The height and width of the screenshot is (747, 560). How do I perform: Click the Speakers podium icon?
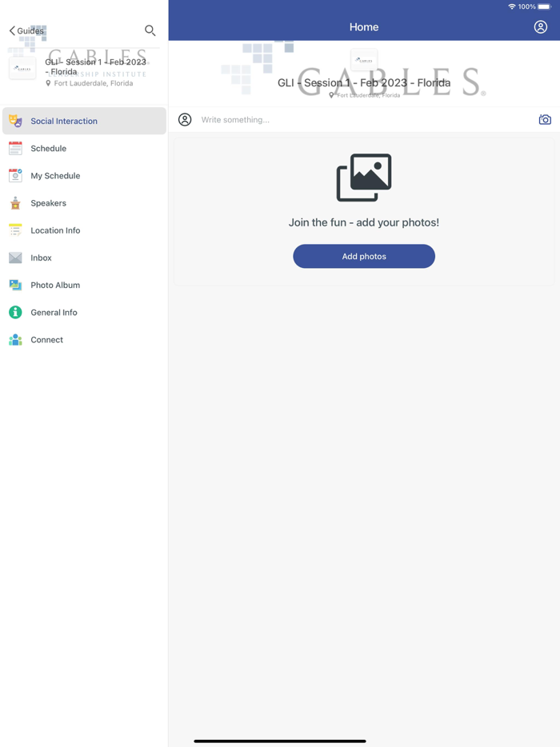tap(15, 203)
